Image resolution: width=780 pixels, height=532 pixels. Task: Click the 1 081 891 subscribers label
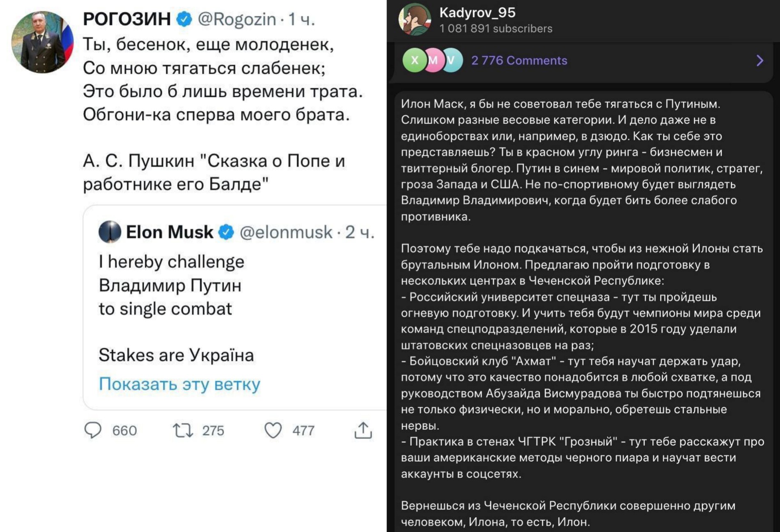[496, 29]
